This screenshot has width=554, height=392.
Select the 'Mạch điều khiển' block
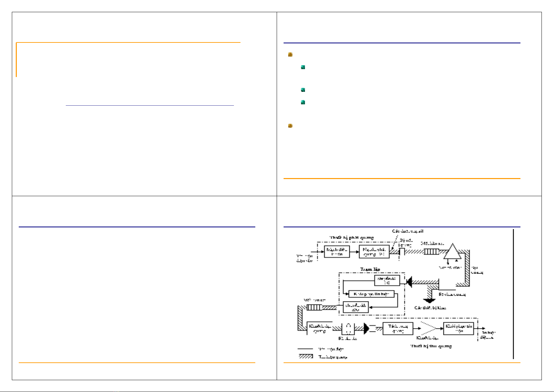(337, 251)
